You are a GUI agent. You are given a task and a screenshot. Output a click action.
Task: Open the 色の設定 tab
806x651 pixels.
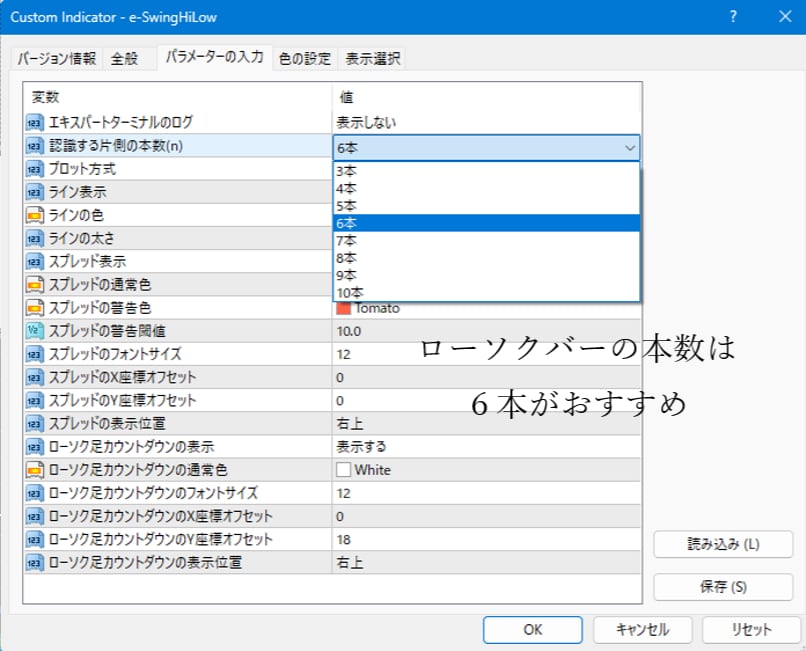coord(305,58)
